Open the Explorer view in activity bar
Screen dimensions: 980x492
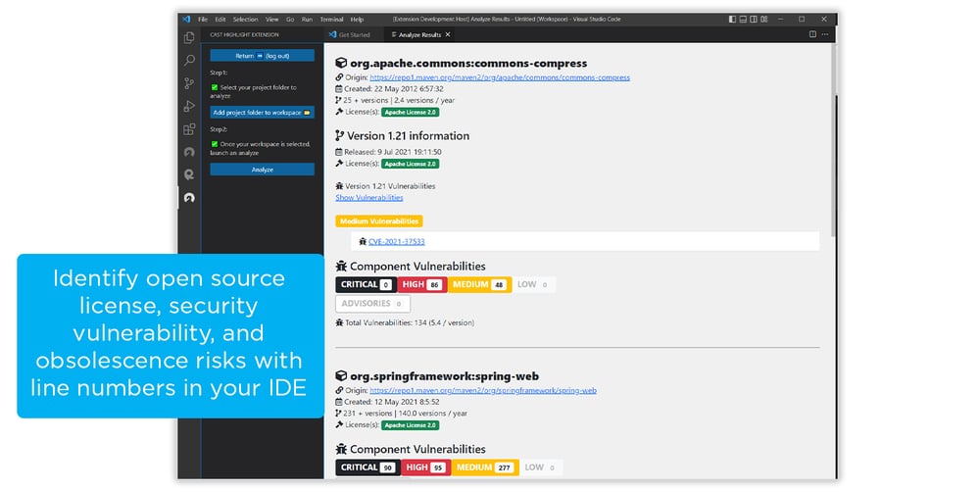pos(189,38)
